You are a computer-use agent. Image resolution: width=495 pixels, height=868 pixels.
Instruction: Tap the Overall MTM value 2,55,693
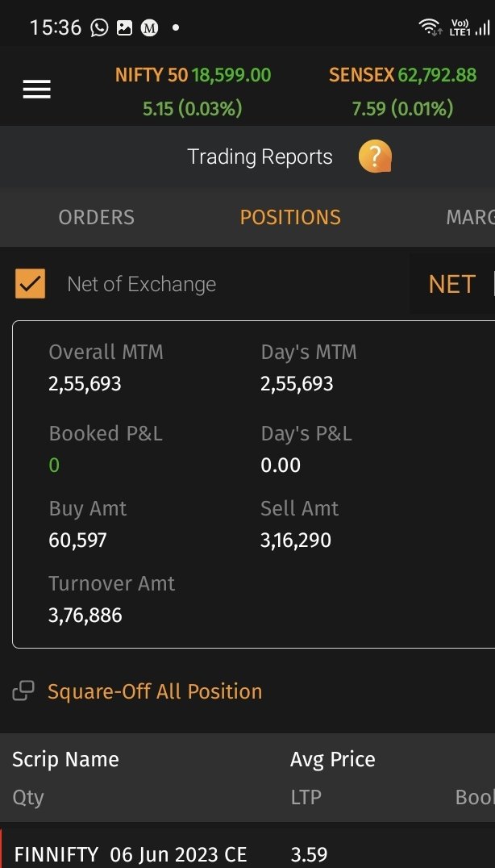click(x=85, y=384)
